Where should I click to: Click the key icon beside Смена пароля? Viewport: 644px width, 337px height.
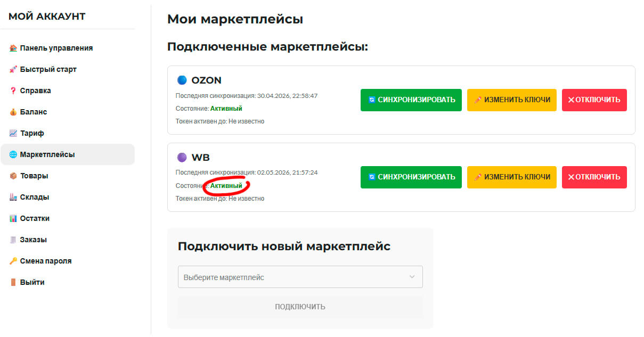click(x=13, y=261)
